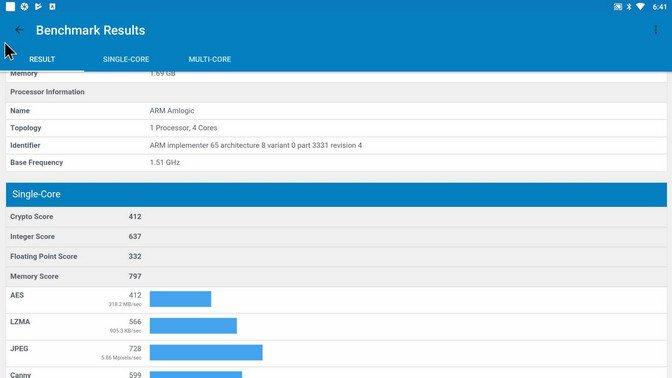
Task: Open the three-dot overflow menu
Action: [x=656, y=30]
